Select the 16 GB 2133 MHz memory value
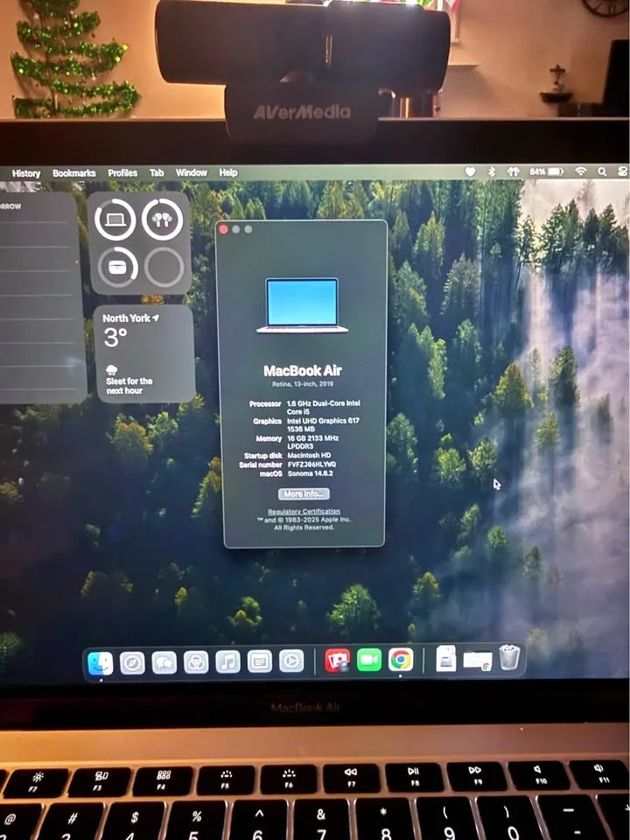The image size is (630, 840). (x=313, y=442)
